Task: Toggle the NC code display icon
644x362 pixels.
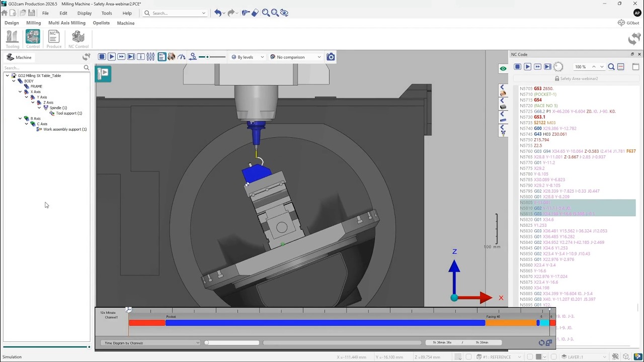Action: tap(162, 57)
